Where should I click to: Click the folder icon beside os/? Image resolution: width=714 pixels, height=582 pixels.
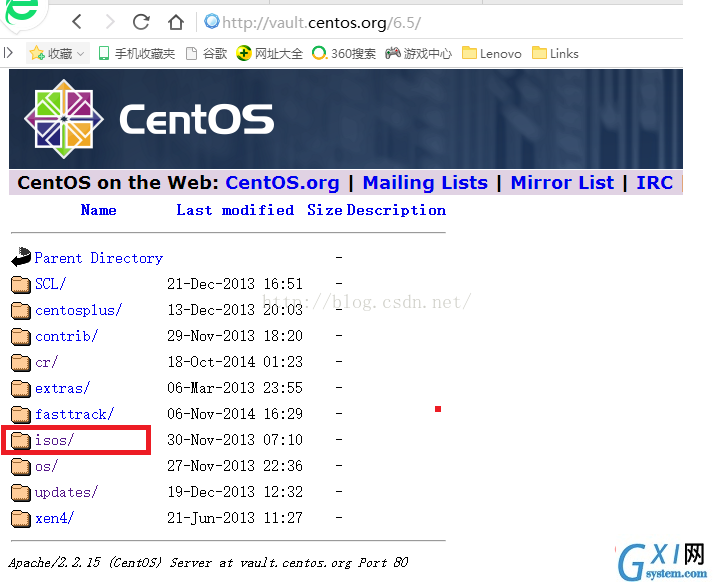20,466
